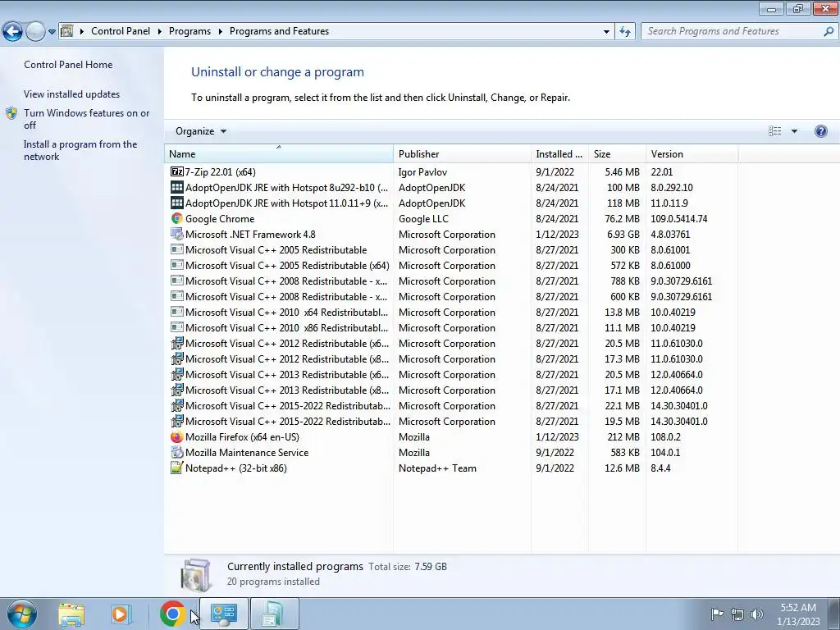
Task: Click the Microsoft .NET Framework 4.8 icon
Action: click(x=177, y=234)
